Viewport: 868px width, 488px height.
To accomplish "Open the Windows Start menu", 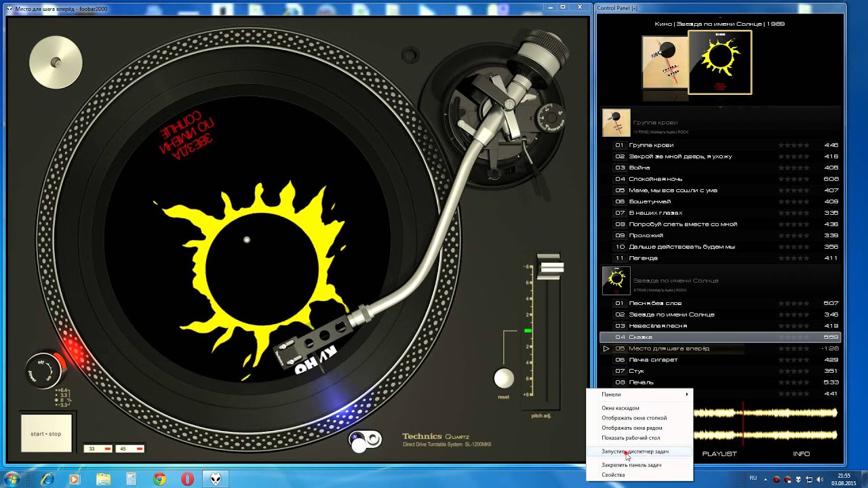I will (12, 479).
